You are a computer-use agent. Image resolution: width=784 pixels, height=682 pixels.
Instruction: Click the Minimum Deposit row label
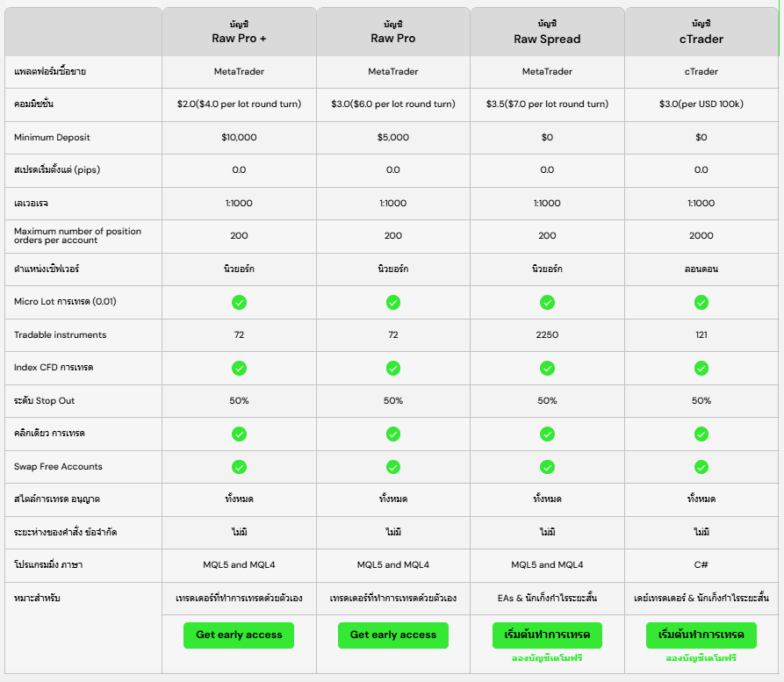53,138
